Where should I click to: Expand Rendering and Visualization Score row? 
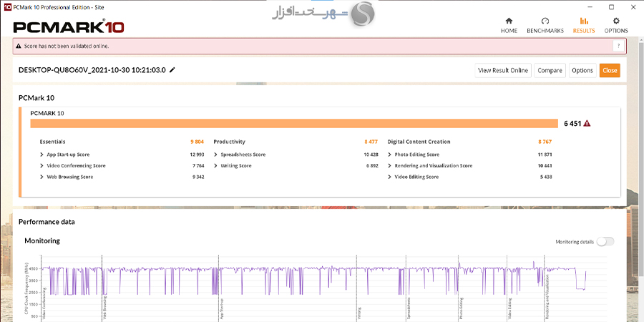coord(390,165)
